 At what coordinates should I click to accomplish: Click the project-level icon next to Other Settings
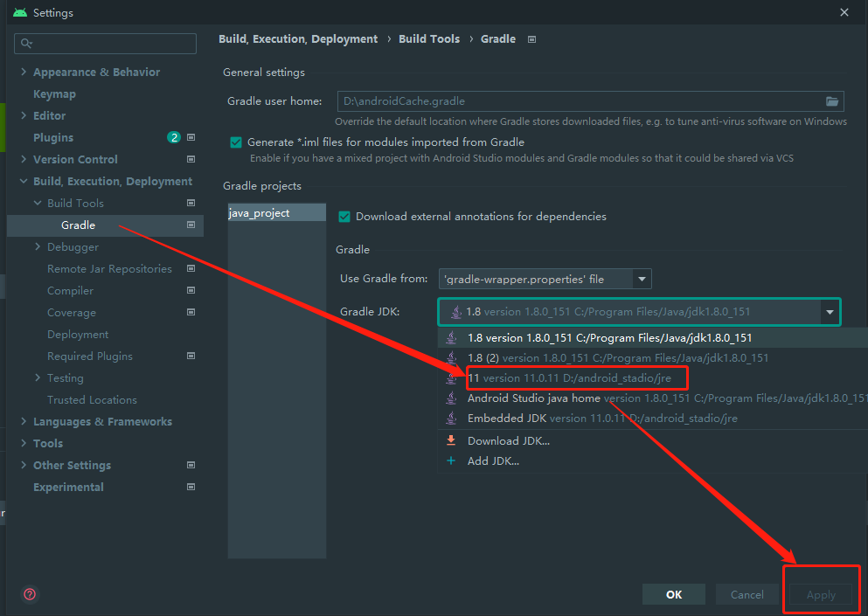[191, 465]
